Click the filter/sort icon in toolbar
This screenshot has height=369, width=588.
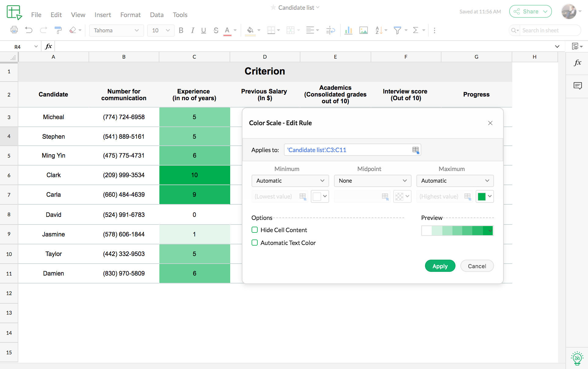396,30
